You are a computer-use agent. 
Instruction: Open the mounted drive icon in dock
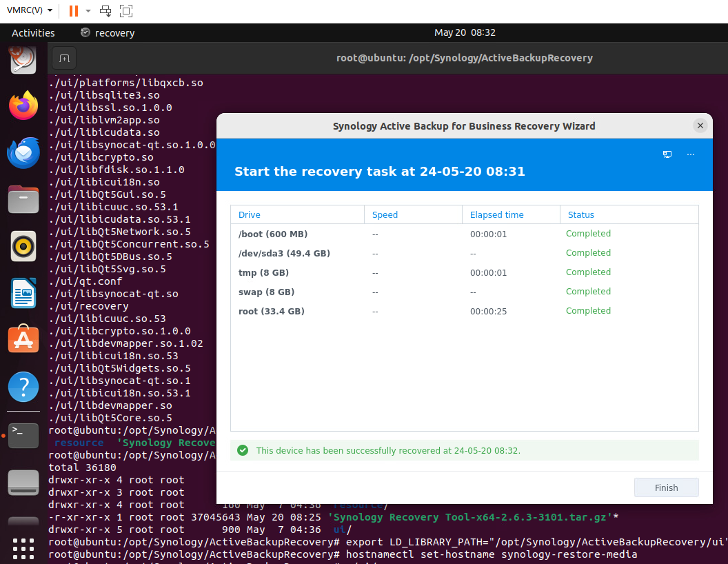[x=23, y=483]
